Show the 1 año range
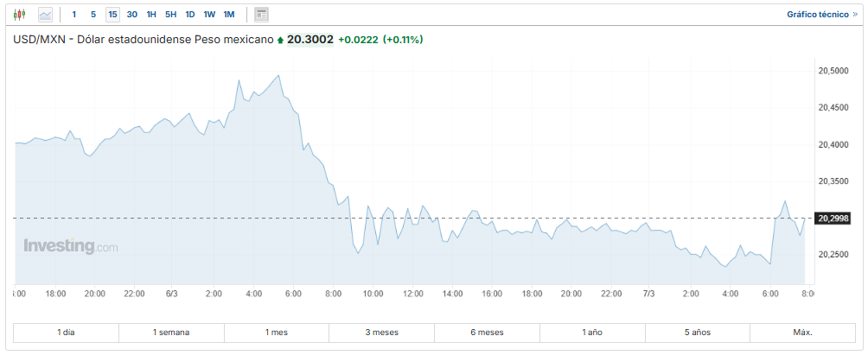The image size is (868, 355). coord(591,333)
